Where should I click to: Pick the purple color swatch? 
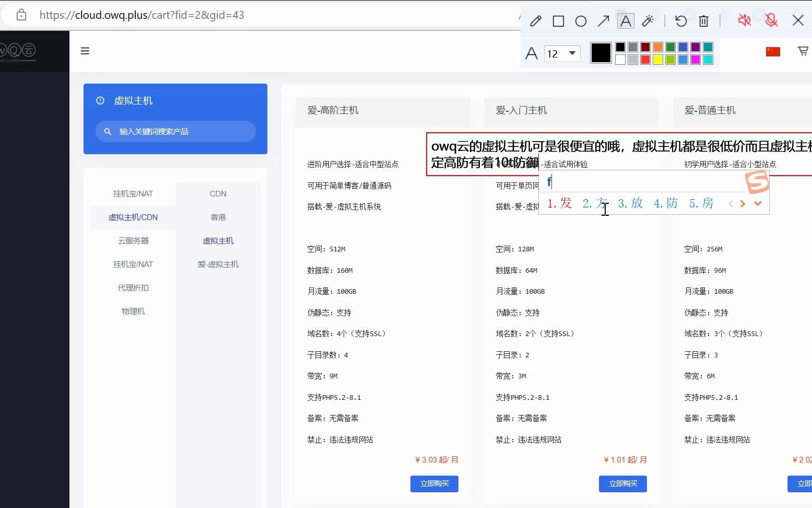pyautogui.click(x=696, y=47)
